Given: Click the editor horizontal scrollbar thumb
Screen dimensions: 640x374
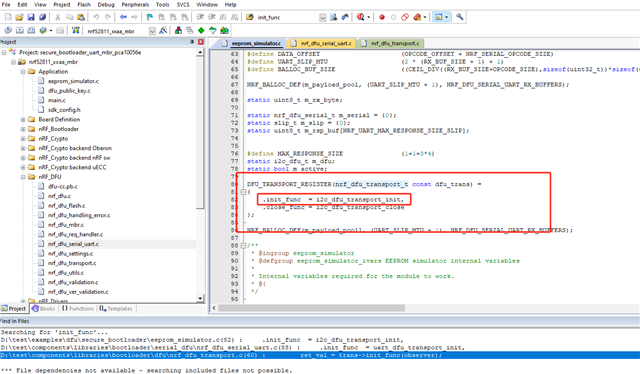Looking at the screenshot, I should click(x=311, y=308).
